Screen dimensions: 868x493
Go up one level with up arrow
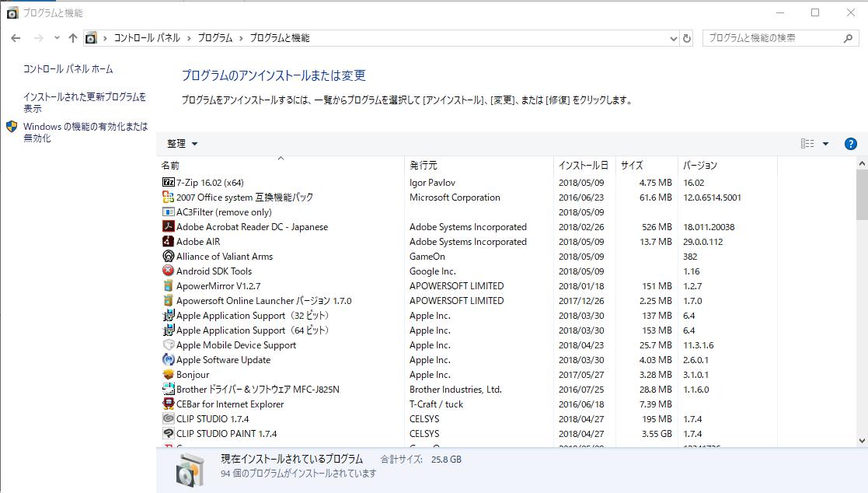coord(73,38)
